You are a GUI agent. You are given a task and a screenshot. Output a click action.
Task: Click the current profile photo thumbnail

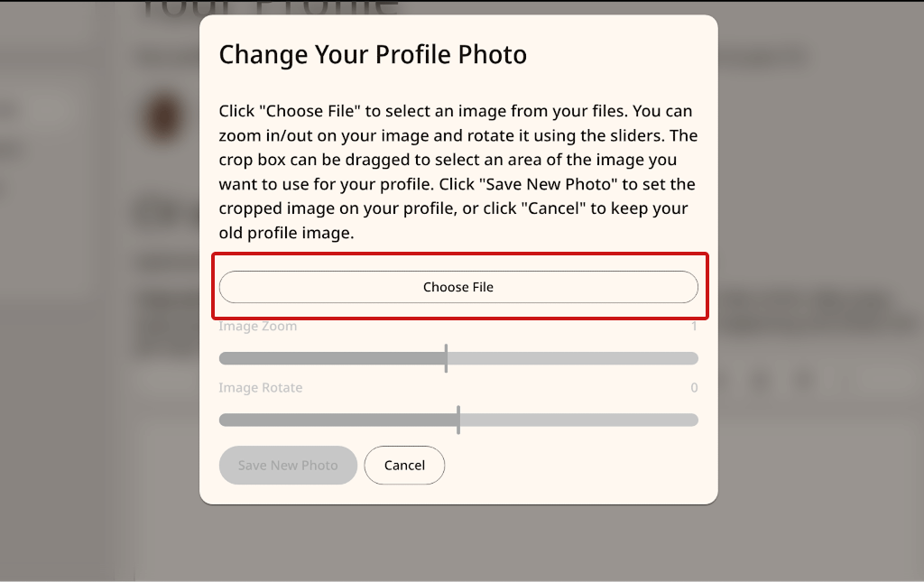pyautogui.click(x=162, y=117)
